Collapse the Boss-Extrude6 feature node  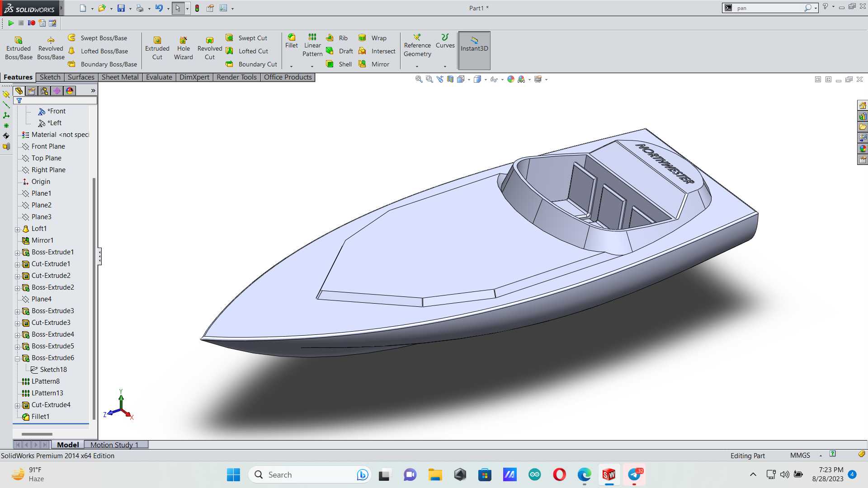[x=18, y=358]
